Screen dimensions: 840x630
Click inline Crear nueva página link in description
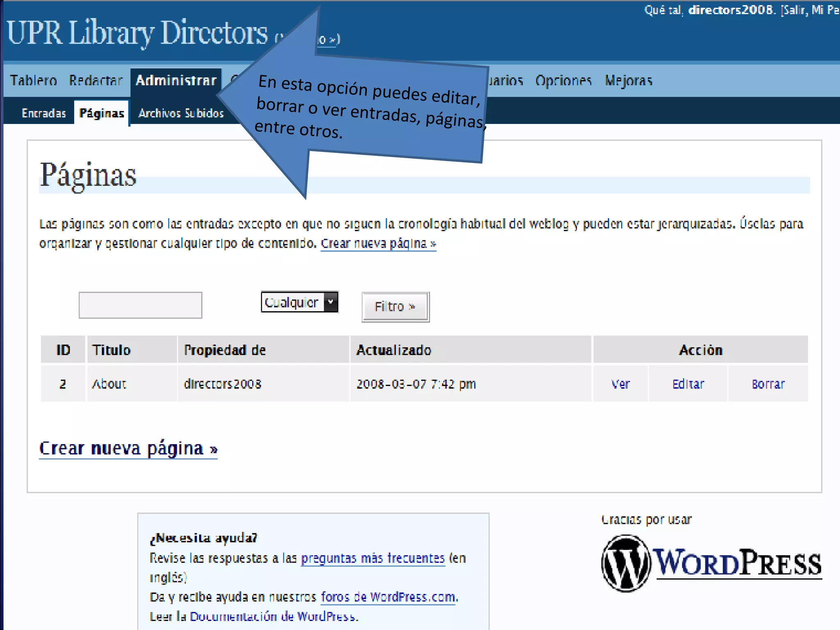pos(378,244)
